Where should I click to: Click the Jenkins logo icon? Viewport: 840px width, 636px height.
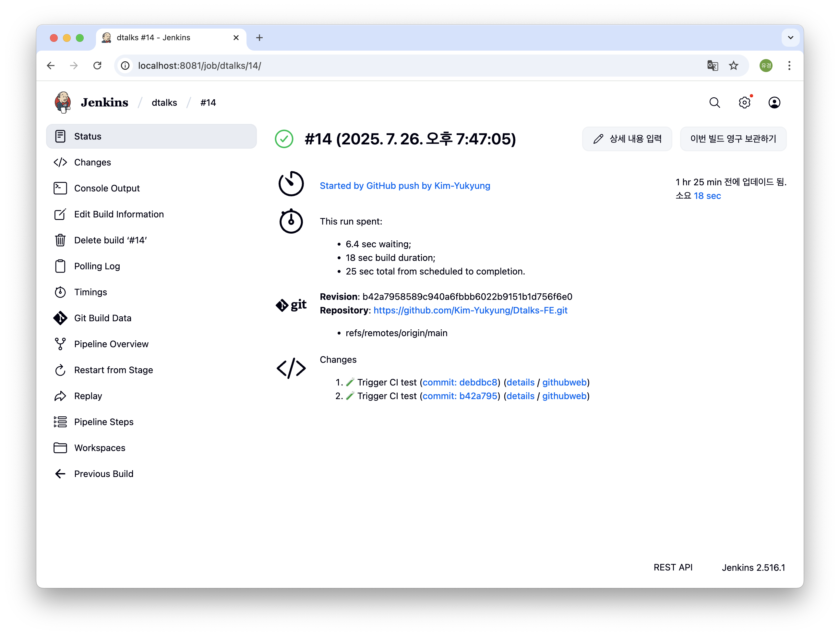[63, 103]
